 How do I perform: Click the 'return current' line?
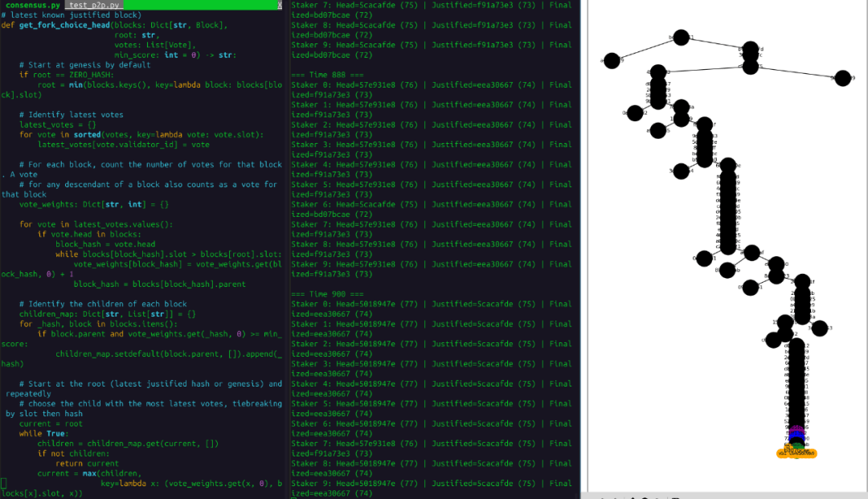(87, 463)
